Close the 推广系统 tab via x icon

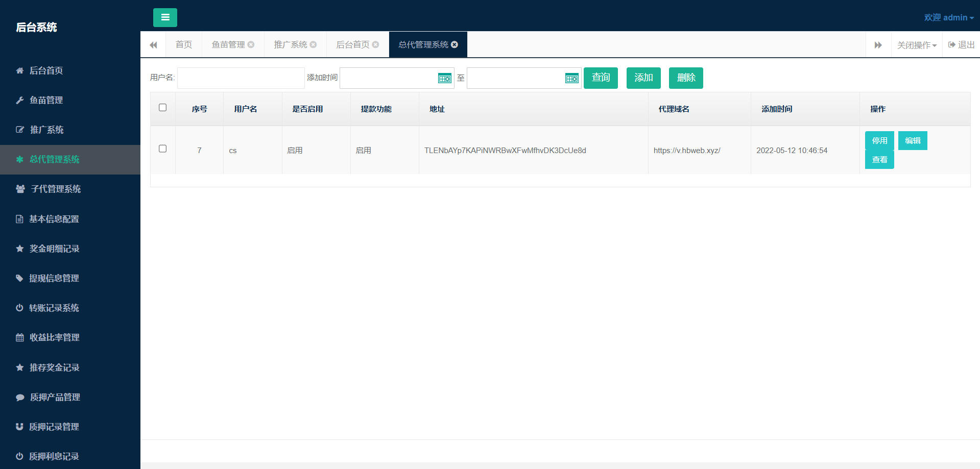point(314,45)
